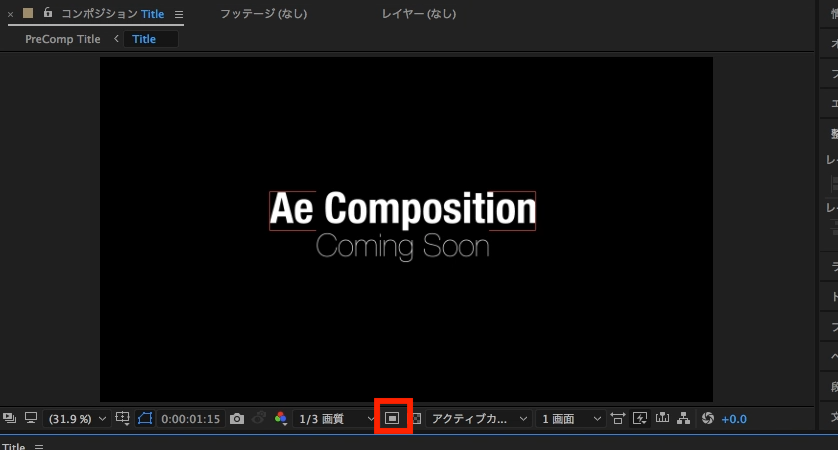
Task: Click the region of interest icon
Action: point(392,418)
